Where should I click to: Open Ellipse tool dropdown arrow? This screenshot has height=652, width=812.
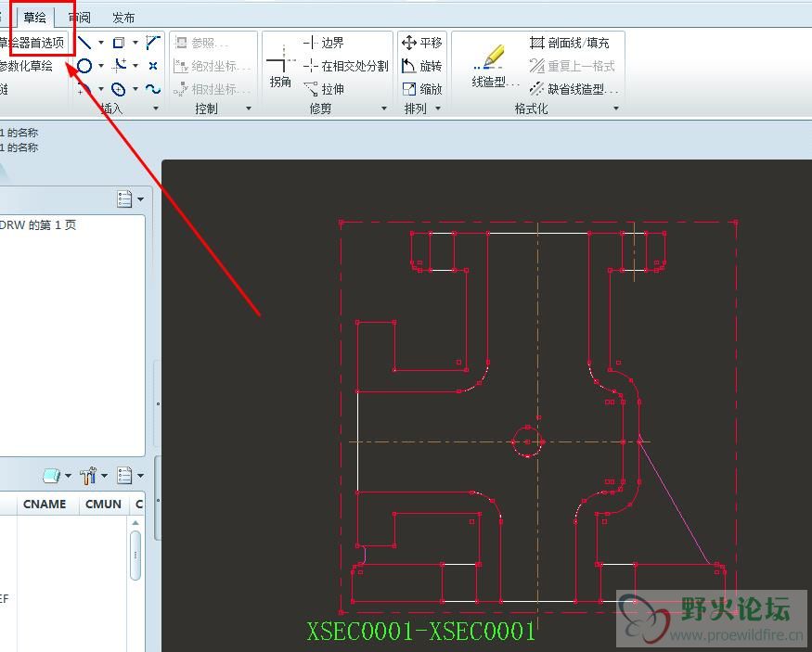pyautogui.click(x=135, y=89)
